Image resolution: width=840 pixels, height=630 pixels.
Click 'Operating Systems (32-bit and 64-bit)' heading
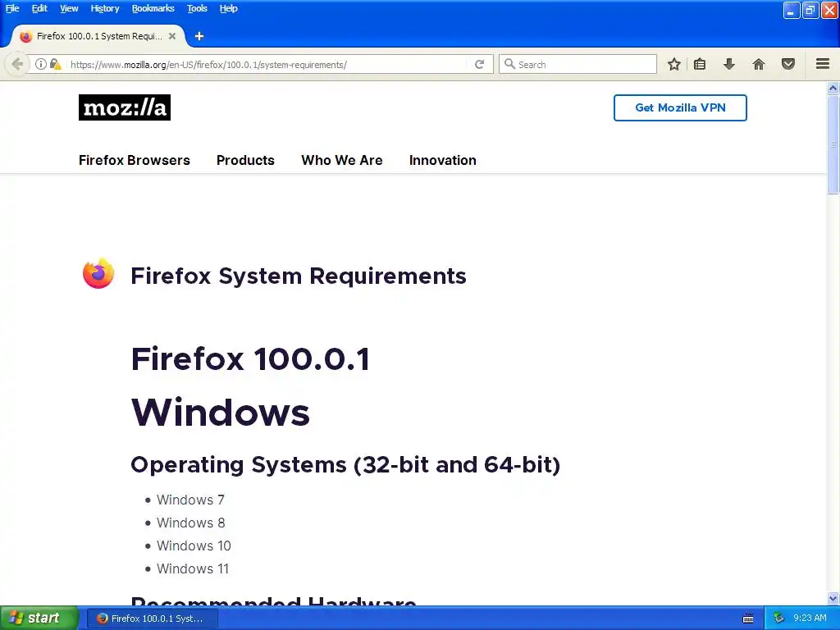click(x=345, y=465)
